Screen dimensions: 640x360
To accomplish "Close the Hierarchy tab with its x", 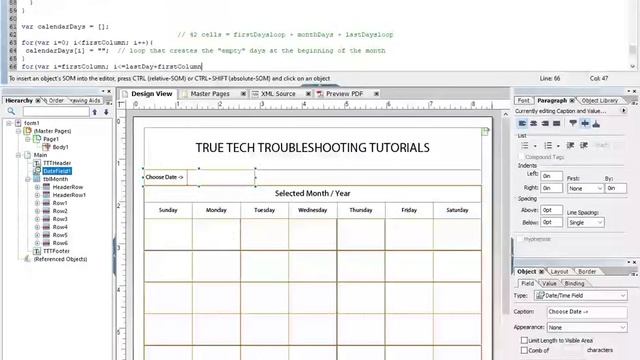I will click(x=38, y=100).
